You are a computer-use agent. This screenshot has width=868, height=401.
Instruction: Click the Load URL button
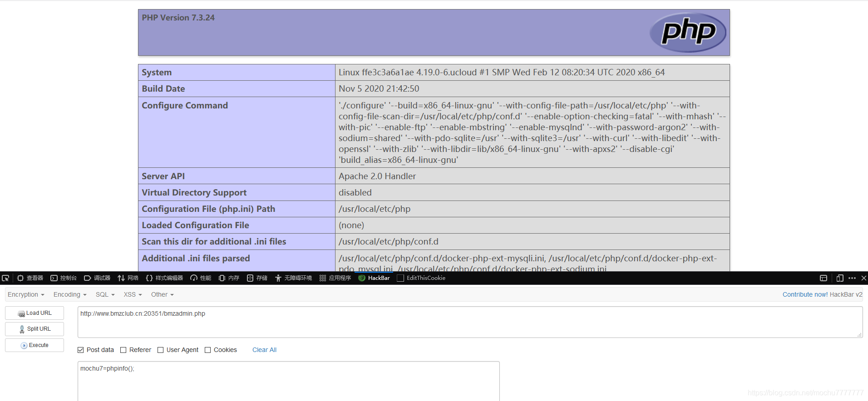click(x=35, y=313)
